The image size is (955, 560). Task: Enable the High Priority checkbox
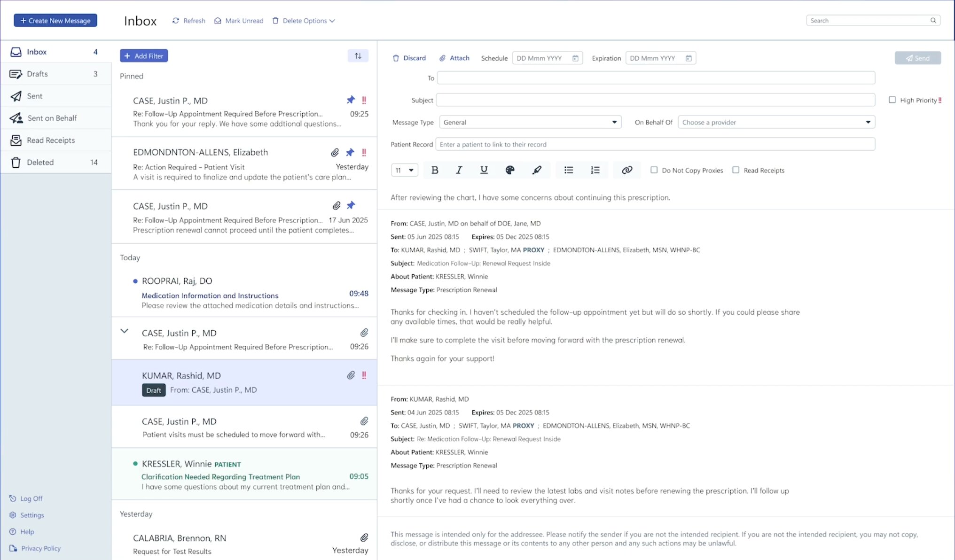892,100
